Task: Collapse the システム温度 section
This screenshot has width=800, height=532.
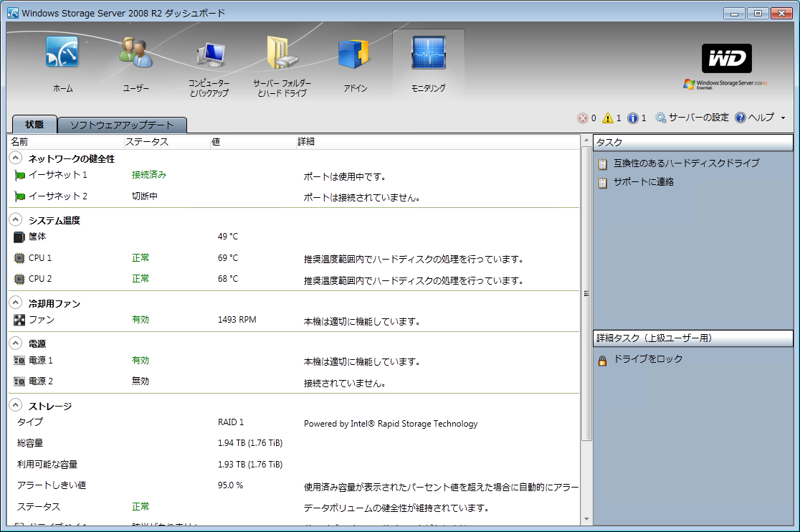Action: point(16,219)
